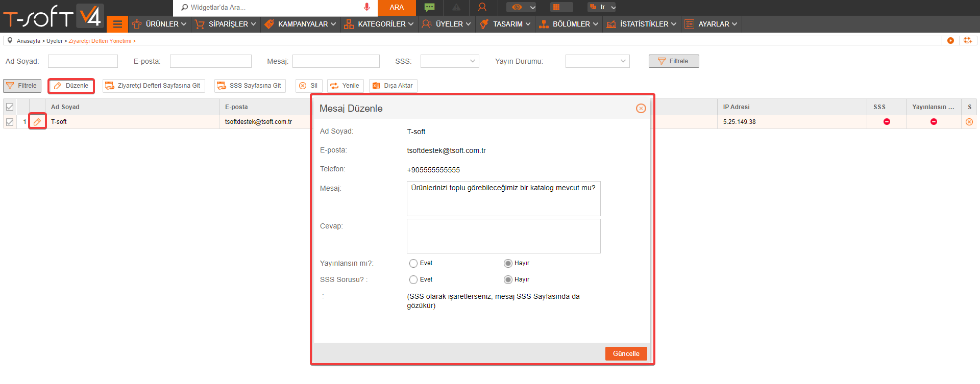980x384 pixels.
Task: Select Hayır for Yayınlansın mı
Action: 508,263
